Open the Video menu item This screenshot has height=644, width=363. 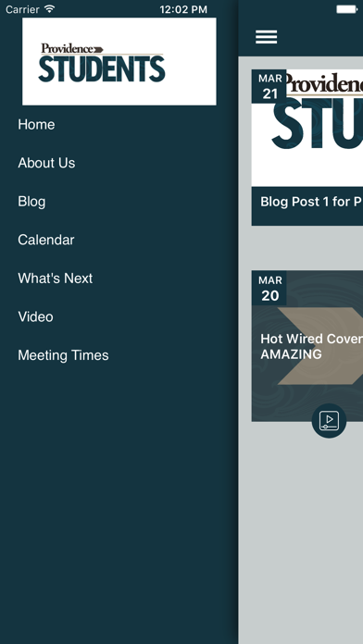[35, 317]
